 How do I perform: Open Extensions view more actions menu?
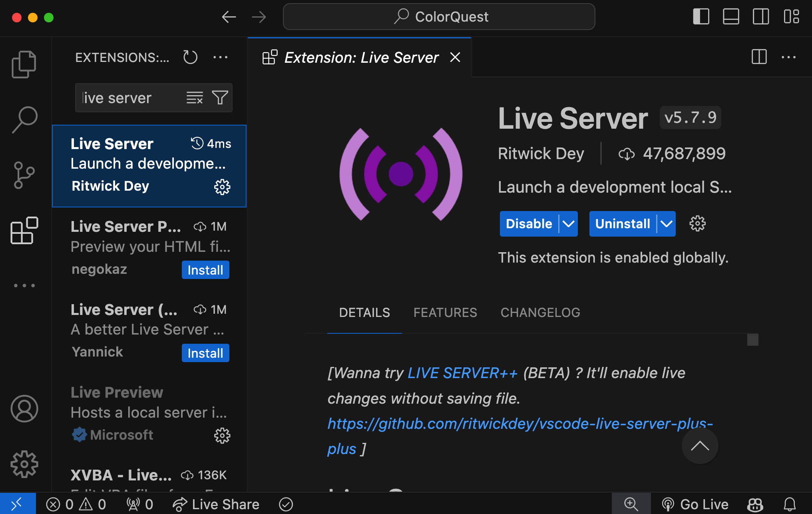pyautogui.click(x=220, y=57)
